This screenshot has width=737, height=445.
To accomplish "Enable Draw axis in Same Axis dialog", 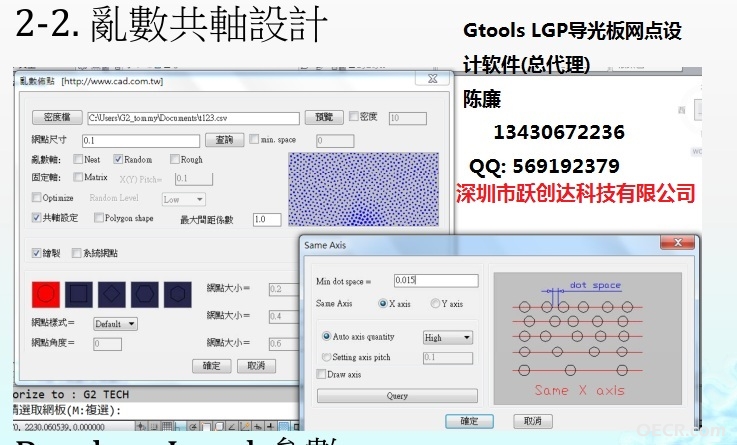I will pyautogui.click(x=321, y=374).
